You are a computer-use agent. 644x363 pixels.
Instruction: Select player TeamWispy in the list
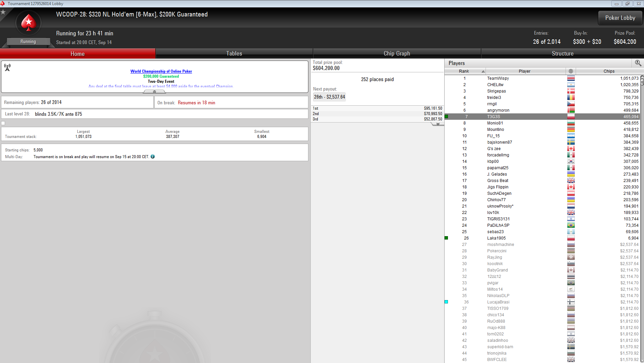pyautogui.click(x=498, y=78)
